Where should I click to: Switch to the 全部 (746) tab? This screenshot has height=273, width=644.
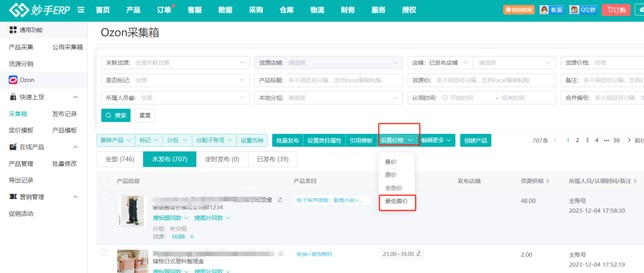click(x=119, y=159)
